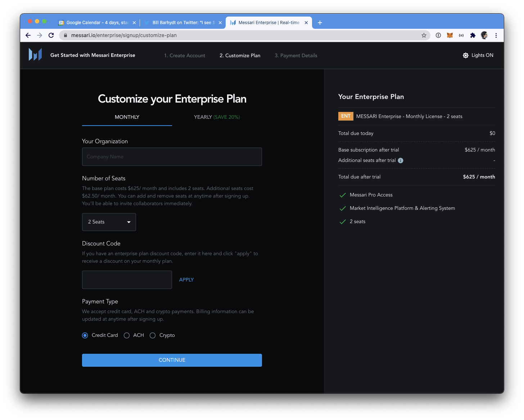Screen dimensions: 524x420
Task: Click Apply next to the discount code
Action: tap(186, 280)
